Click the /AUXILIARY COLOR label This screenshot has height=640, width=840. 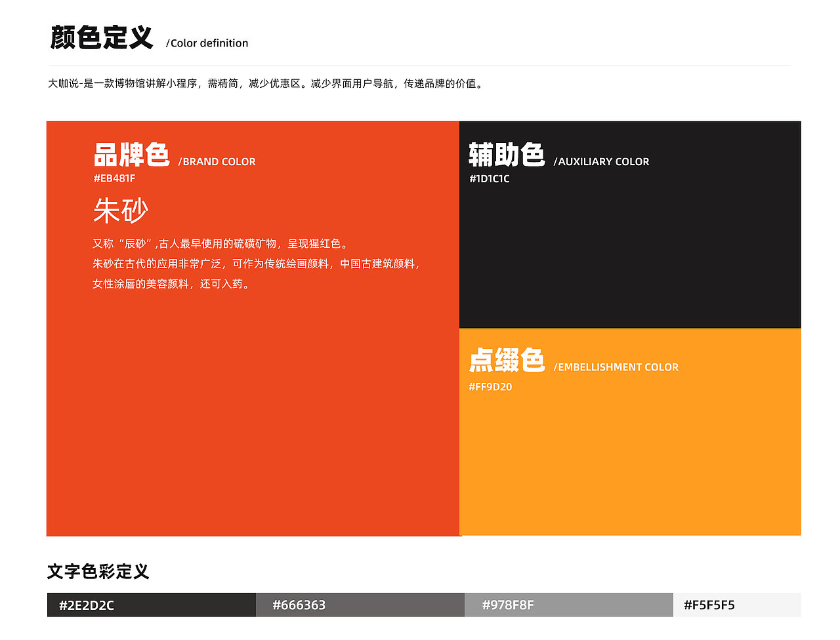[601, 162]
